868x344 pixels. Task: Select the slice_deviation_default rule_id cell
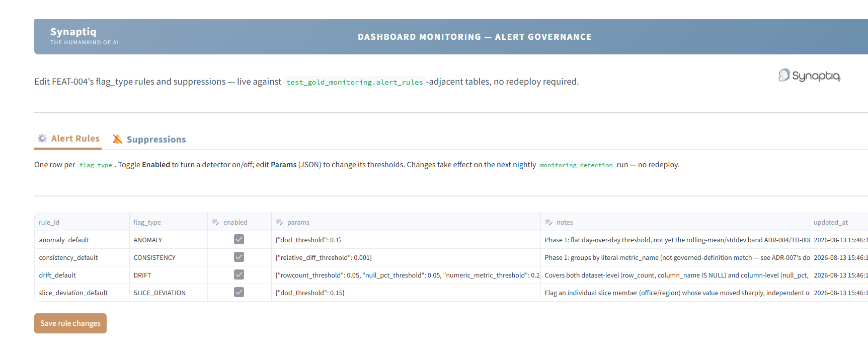pos(82,293)
